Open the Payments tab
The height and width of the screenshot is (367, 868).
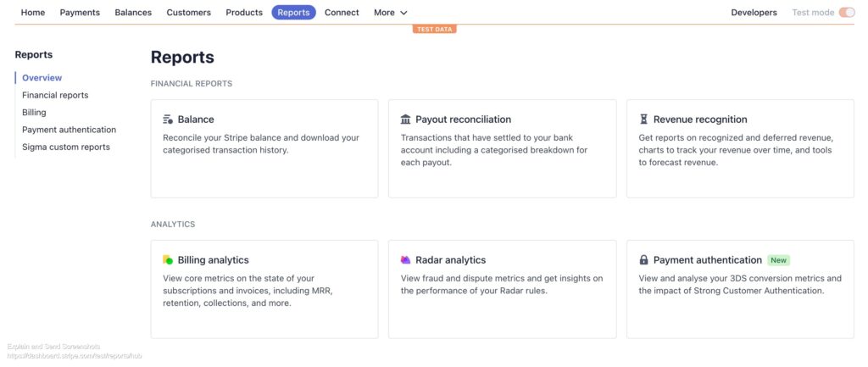pyautogui.click(x=80, y=12)
